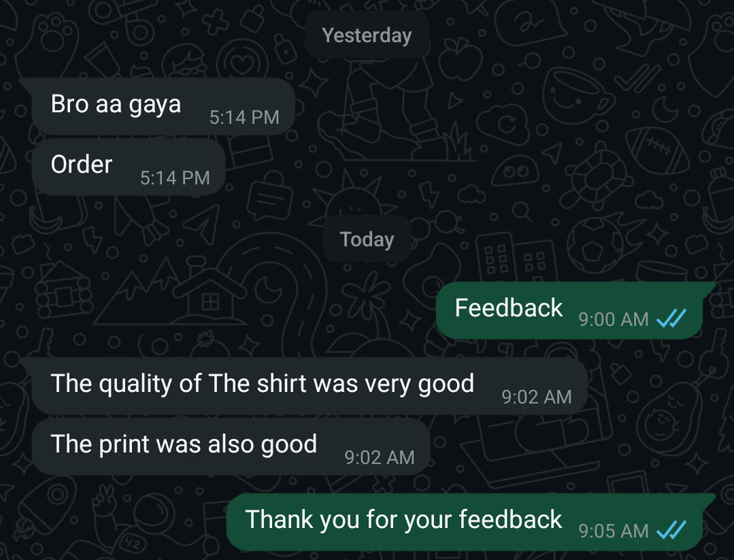The image size is (734, 560).
Task: Select 'Thank you for your feedback' text
Action: pos(403,519)
